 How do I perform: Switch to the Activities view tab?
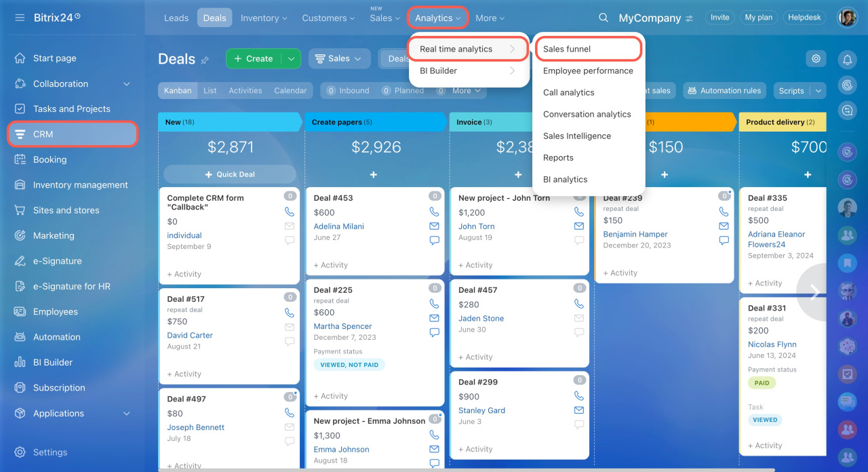245,90
